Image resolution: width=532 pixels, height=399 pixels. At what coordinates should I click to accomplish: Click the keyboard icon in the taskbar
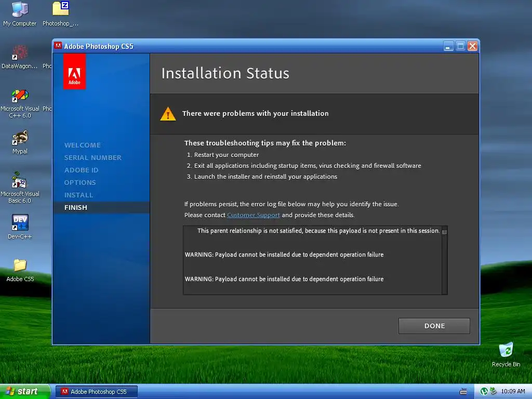(463, 392)
